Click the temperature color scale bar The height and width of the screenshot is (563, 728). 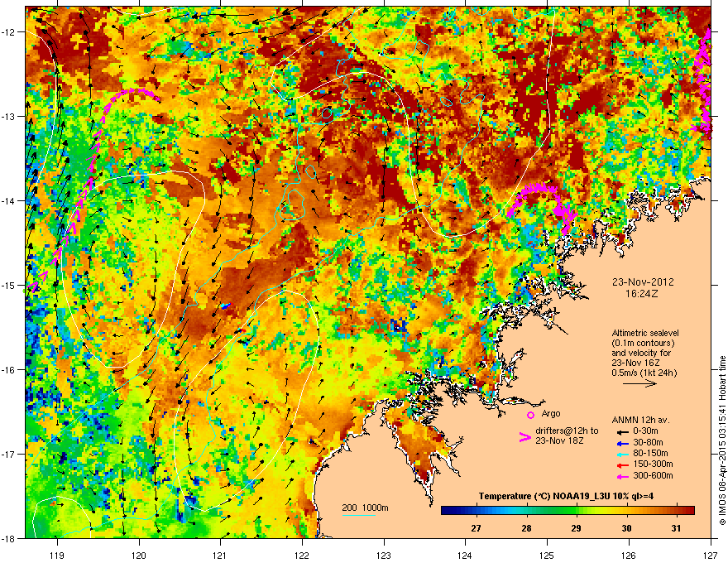[568, 511]
